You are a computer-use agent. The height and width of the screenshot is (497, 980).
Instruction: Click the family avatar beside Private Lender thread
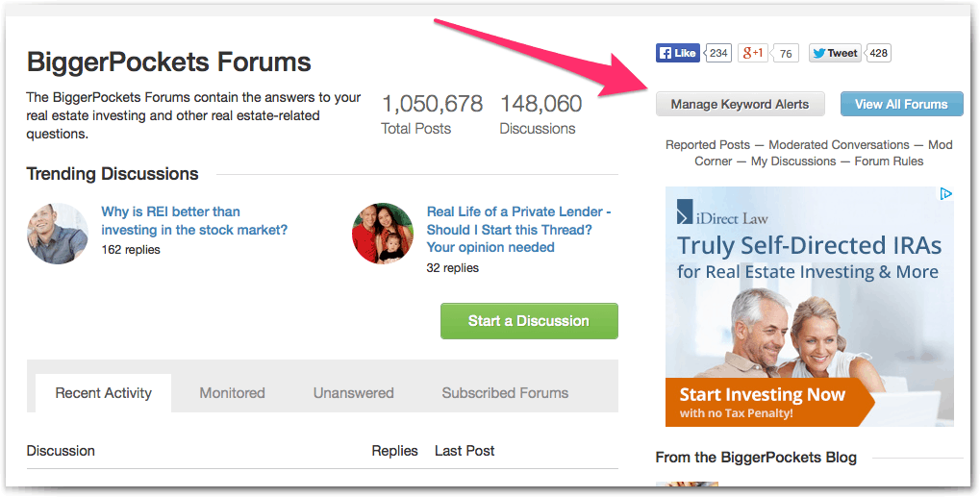coord(383,234)
